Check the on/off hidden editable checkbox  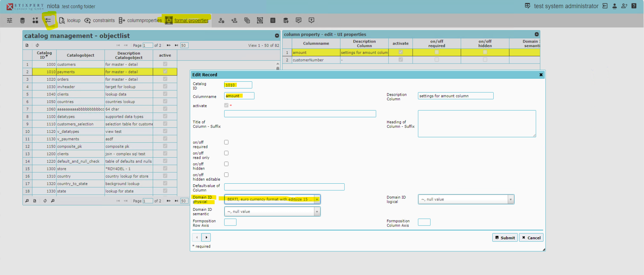pyautogui.click(x=226, y=175)
